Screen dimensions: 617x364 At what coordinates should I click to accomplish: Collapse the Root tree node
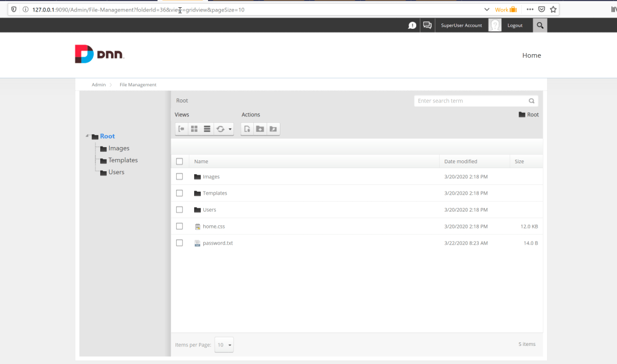pyautogui.click(x=87, y=136)
